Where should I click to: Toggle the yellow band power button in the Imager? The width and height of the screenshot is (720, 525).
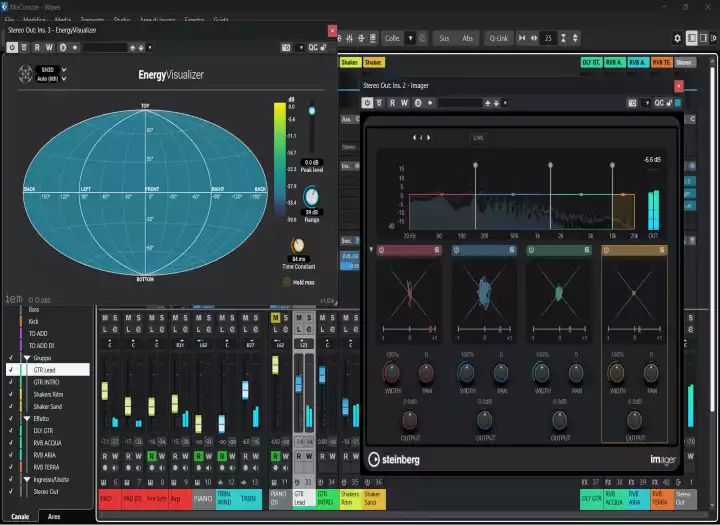pyautogui.click(x=608, y=250)
